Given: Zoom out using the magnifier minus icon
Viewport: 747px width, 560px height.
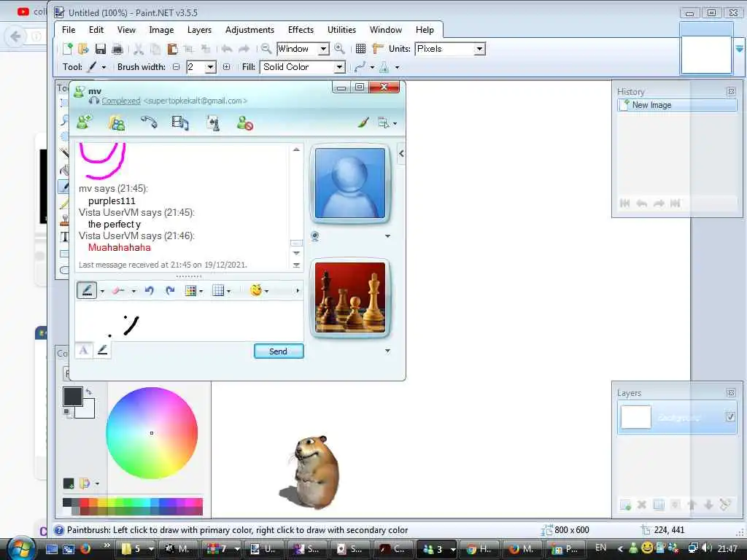Looking at the screenshot, I should point(266,49).
